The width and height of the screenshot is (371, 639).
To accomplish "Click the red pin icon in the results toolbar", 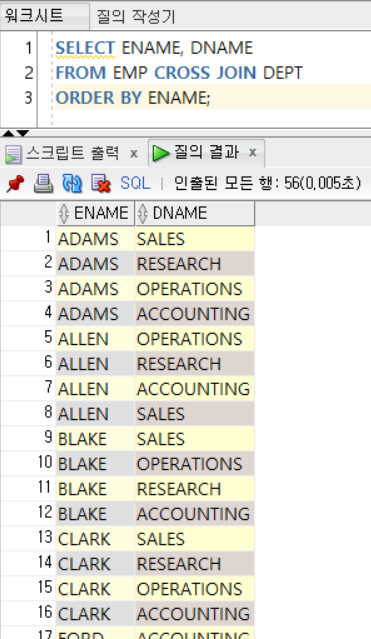I will point(15,183).
